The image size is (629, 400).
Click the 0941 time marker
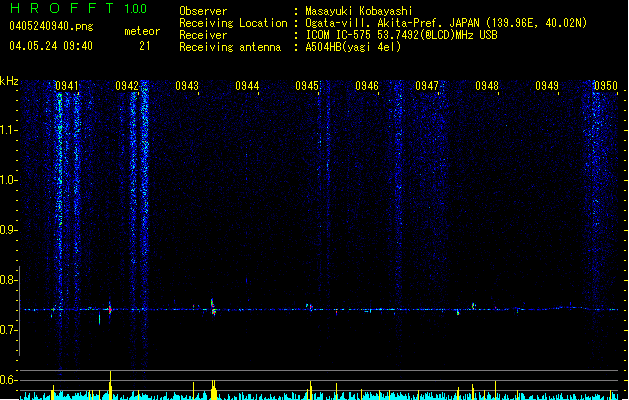pos(67,86)
